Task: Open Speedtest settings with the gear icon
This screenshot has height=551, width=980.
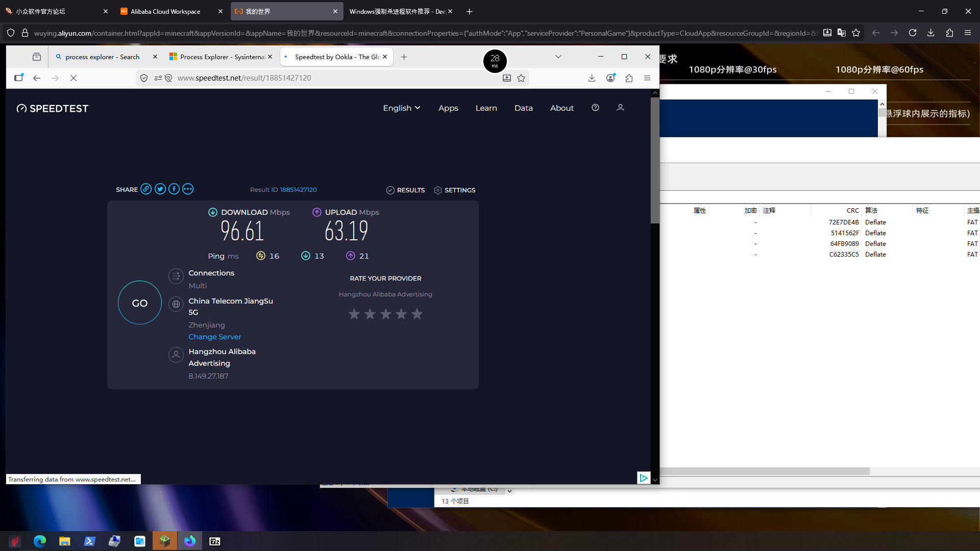Action: point(438,190)
